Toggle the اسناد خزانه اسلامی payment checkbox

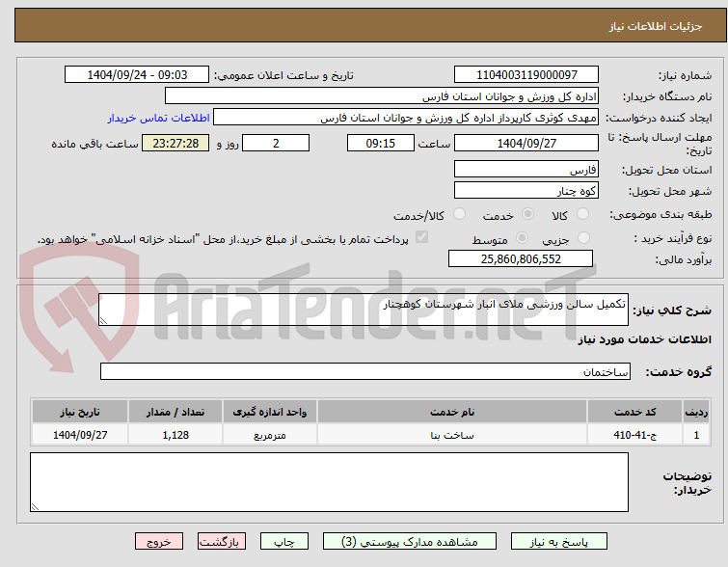pos(421,237)
